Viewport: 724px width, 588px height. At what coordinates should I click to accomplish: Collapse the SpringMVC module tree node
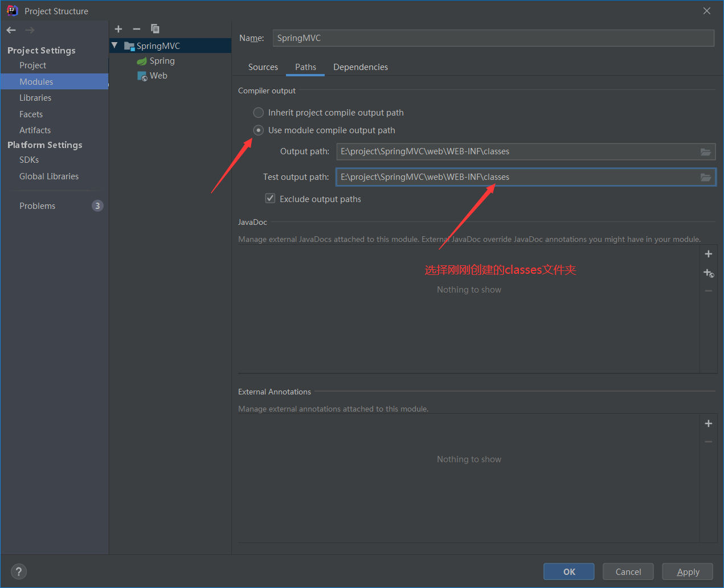click(114, 46)
